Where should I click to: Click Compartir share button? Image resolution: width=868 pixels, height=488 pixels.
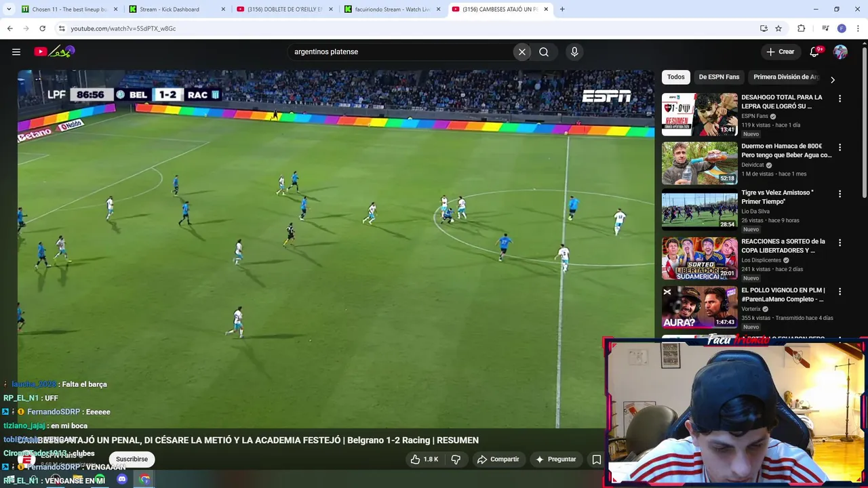click(498, 460)
